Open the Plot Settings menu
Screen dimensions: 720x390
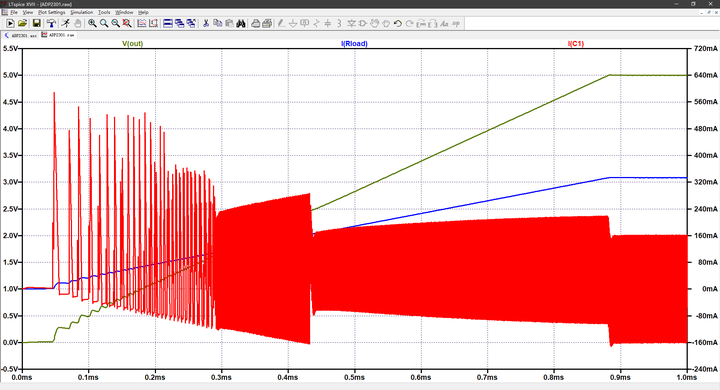[x=51, y=12]
